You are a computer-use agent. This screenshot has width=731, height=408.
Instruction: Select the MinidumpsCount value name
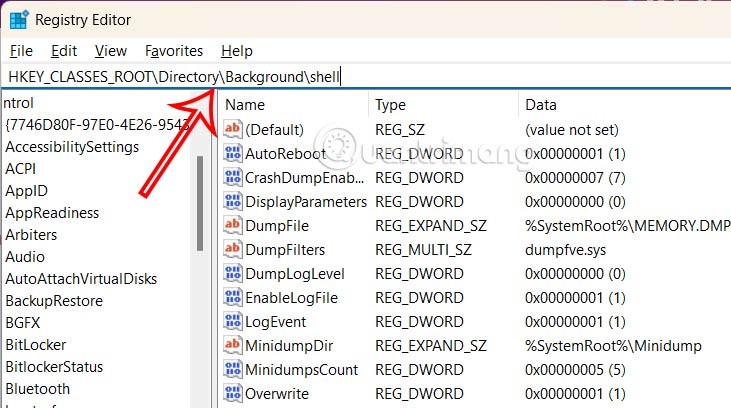click(301, 369)
